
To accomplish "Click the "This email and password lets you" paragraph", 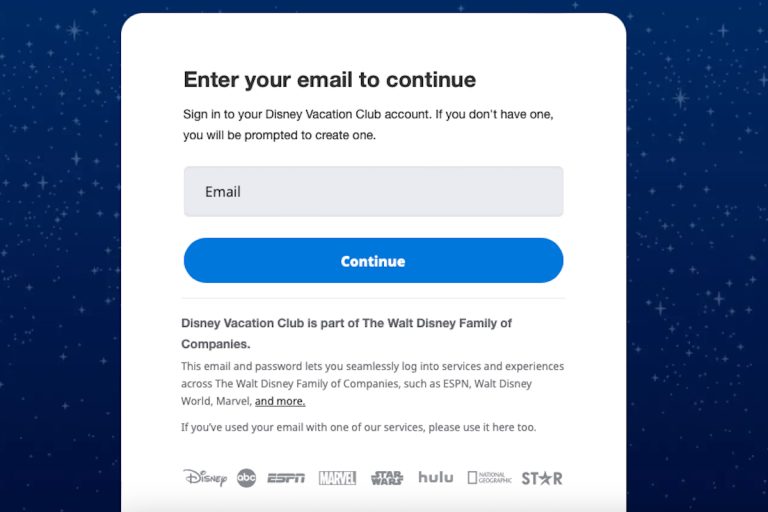I will click(372, 367).
